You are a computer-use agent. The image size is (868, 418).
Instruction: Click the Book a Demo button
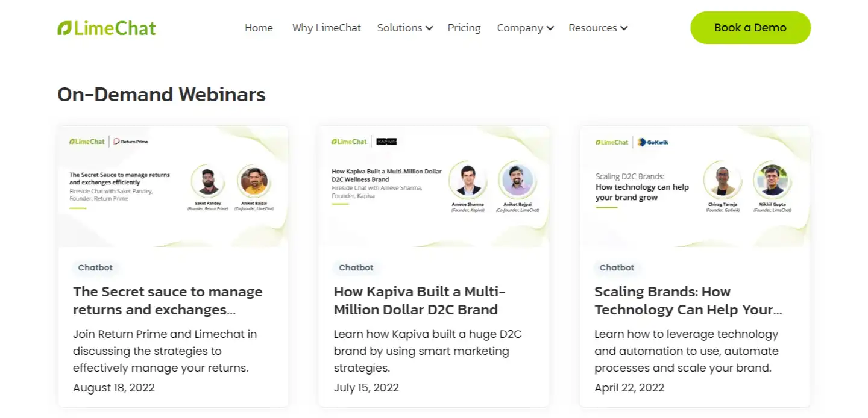750,27
